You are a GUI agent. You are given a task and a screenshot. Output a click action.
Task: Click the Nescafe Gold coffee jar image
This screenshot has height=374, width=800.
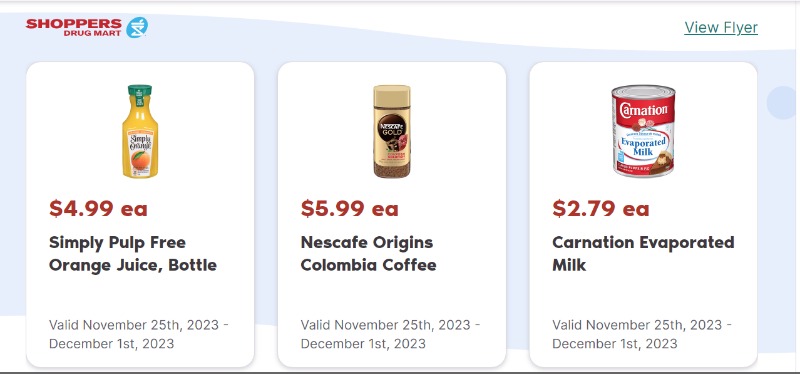tap(392, 131)
